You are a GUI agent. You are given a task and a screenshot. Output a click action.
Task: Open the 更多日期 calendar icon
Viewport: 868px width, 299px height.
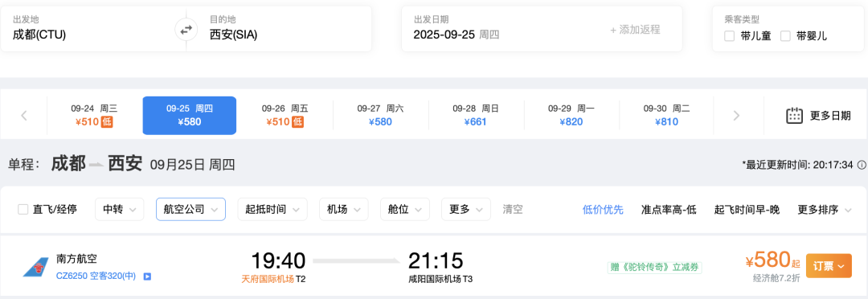[794, 115]
